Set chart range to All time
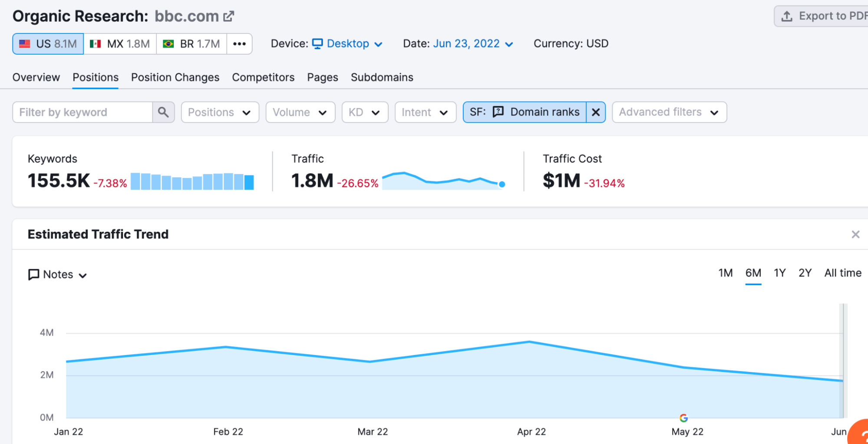The image size is (868, 444). point(843,273)
